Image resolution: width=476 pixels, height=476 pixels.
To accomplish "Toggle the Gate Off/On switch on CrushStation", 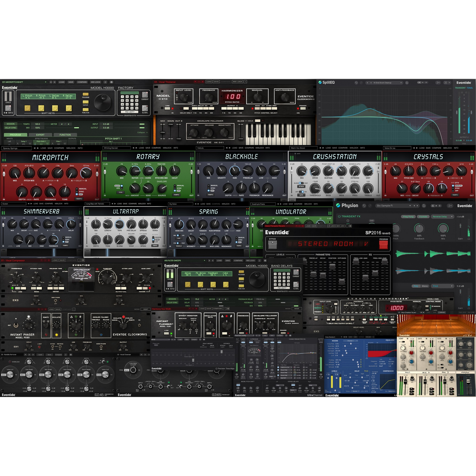I will [x=301, y=192].
